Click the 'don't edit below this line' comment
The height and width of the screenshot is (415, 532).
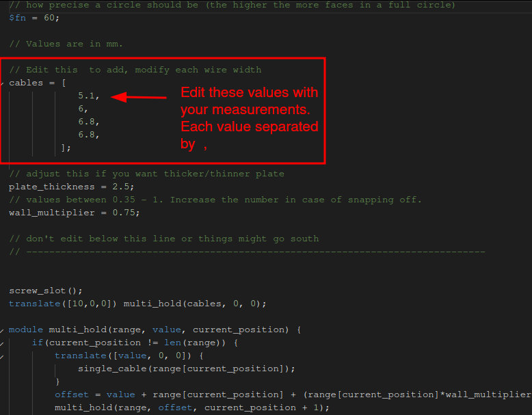click(164, 239)
